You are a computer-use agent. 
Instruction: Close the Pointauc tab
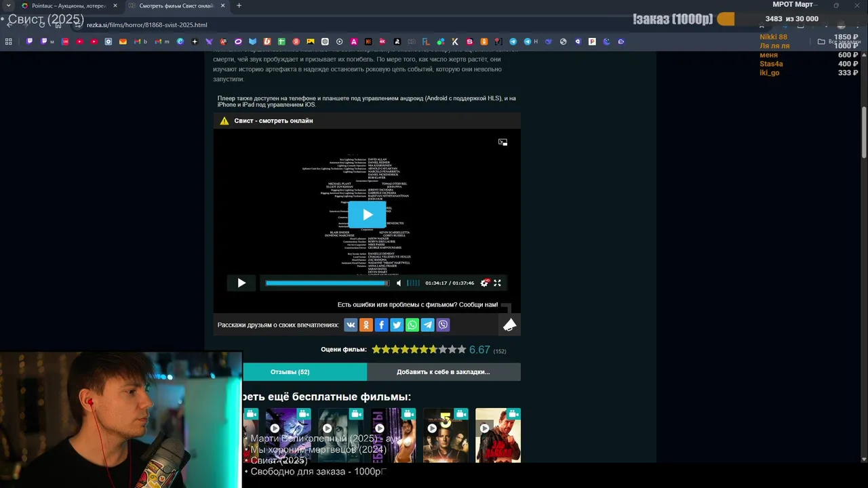click(x=115, y=5)
